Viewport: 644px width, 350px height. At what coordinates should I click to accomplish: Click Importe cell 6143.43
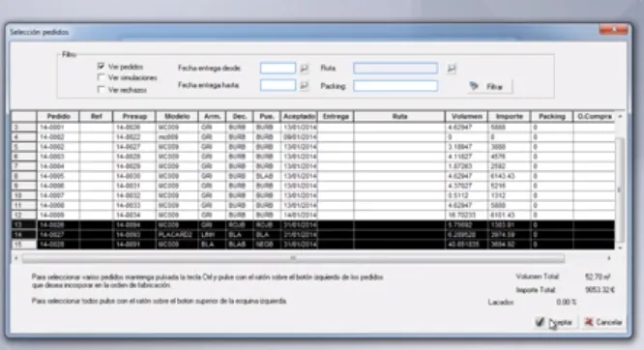[510, 176]
